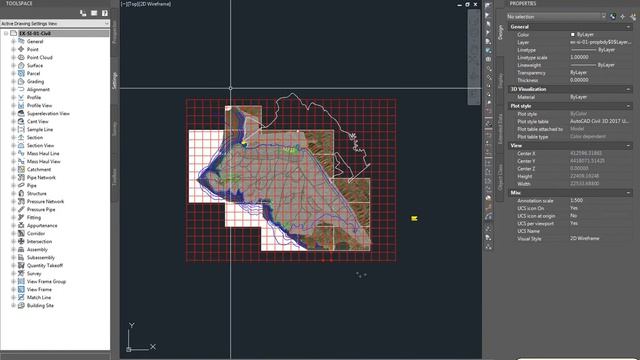Select the Subassembly tree item
The width and height of the screenshot is (640, 360).
[x=41, y=258]
